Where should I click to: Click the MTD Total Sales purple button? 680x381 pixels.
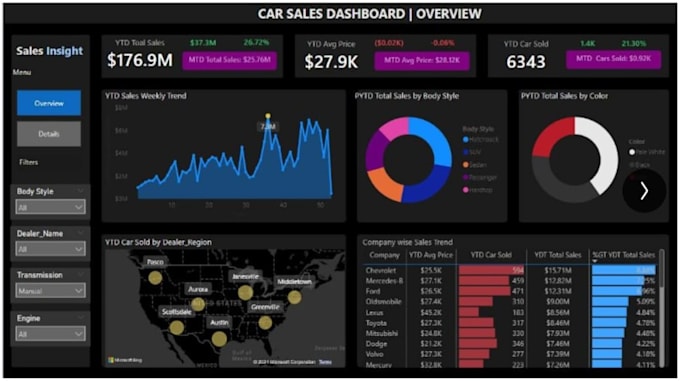pos(230,60)
